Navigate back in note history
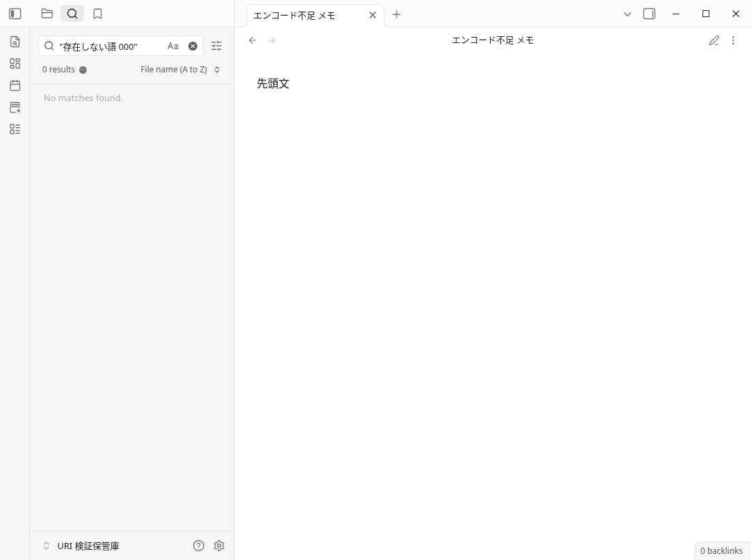Screen dimensions: 751x560 pos(253,40)
